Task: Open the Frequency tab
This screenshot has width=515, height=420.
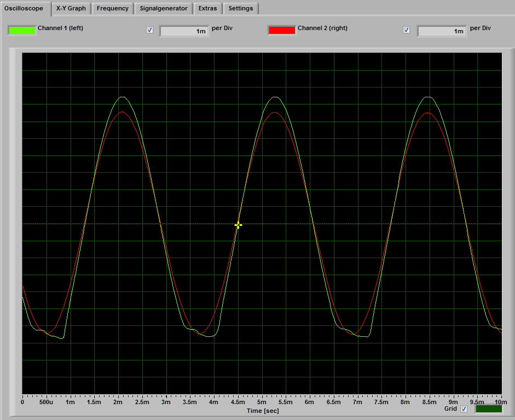Action: tap(112, 9)
